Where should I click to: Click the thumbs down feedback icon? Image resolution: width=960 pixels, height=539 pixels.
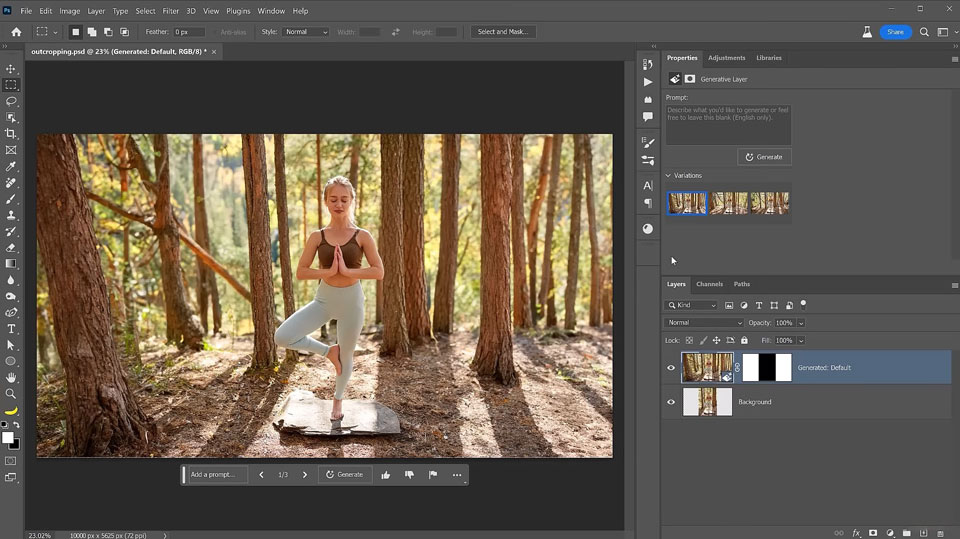[x=409, y=475]
